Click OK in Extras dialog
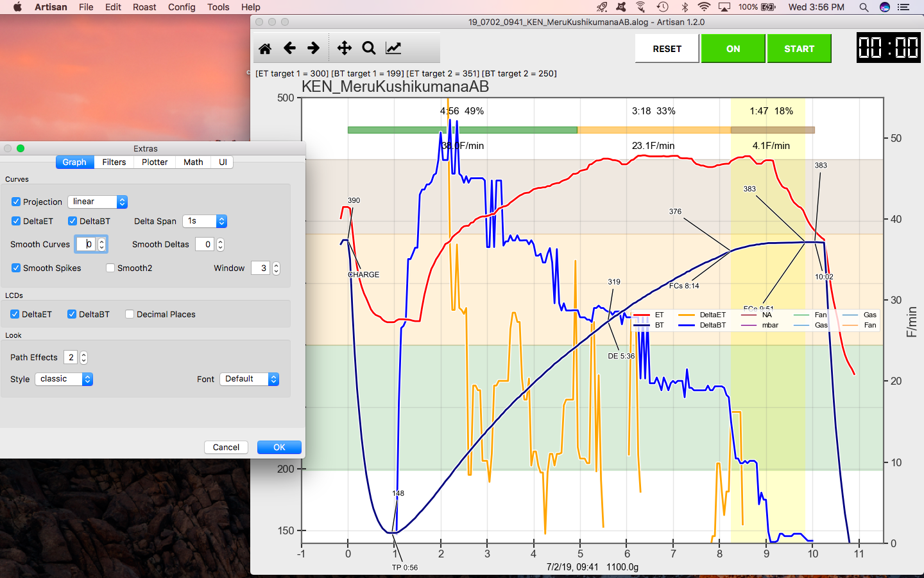The height and width of the screenshot is (578, 924). point(279,447)
